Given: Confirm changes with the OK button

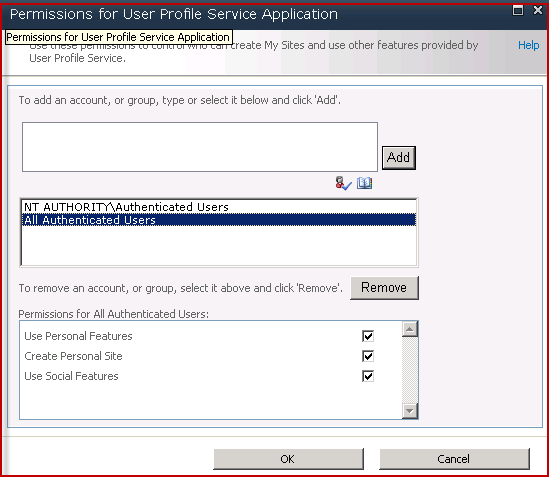Looking at the screenshot, I should pyautogui.click(x=288, y=459).
